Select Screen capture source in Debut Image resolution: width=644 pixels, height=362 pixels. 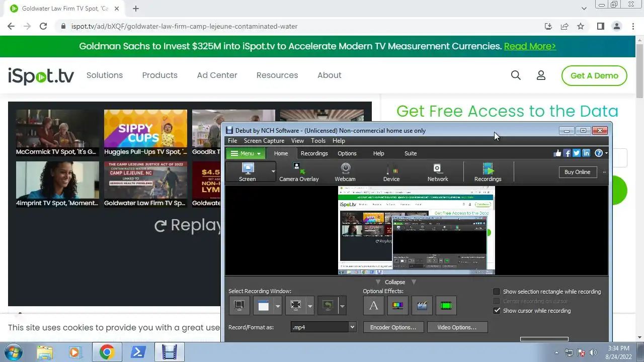click(247, 172)
